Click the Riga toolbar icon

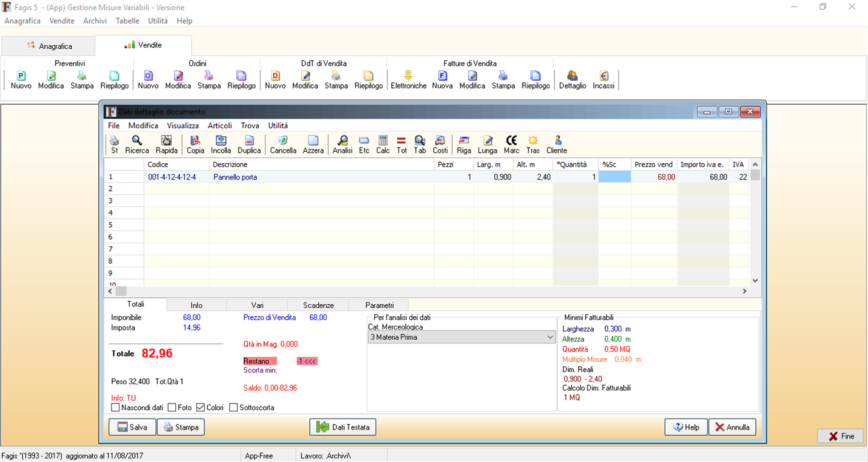464,145
